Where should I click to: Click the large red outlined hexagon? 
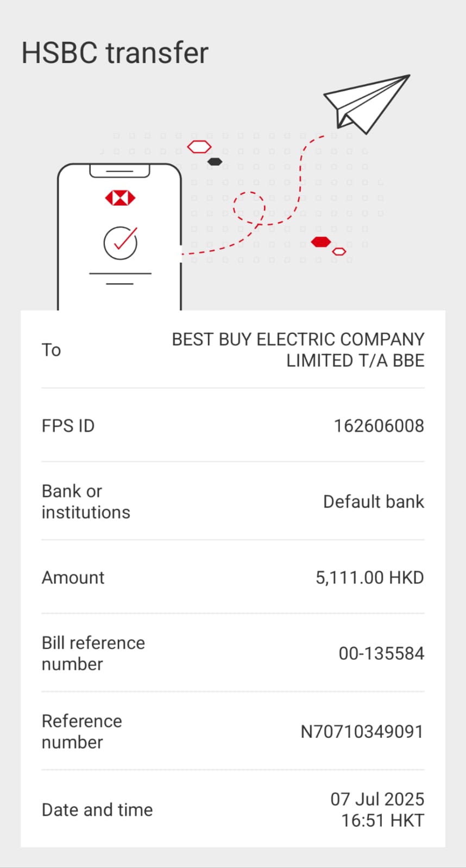click(199, 147)
